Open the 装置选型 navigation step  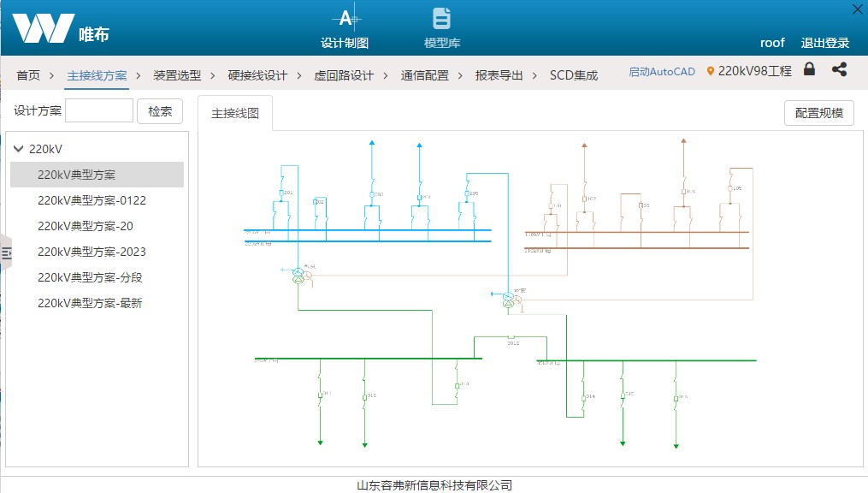point(177,75)
